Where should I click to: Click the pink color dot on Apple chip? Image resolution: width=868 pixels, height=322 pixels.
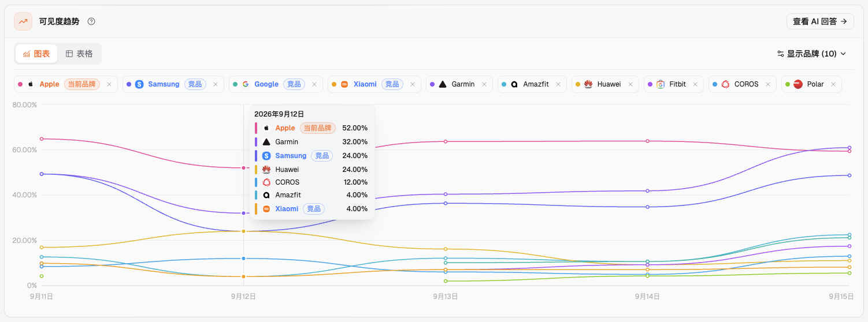pos(20,84)
